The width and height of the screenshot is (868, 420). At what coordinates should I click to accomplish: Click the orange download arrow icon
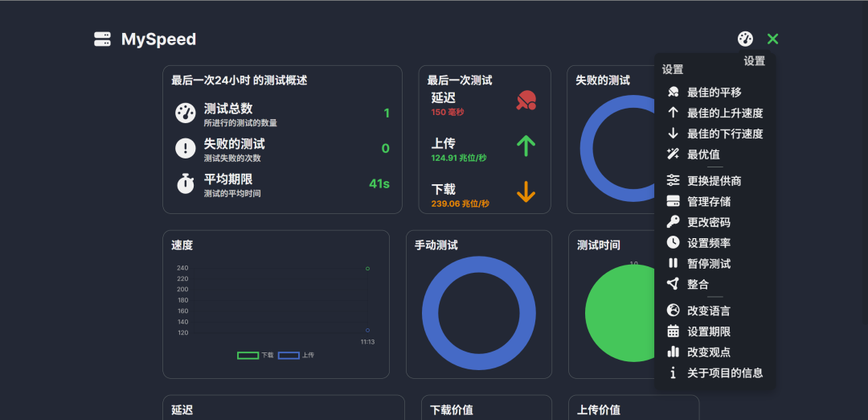526,191
